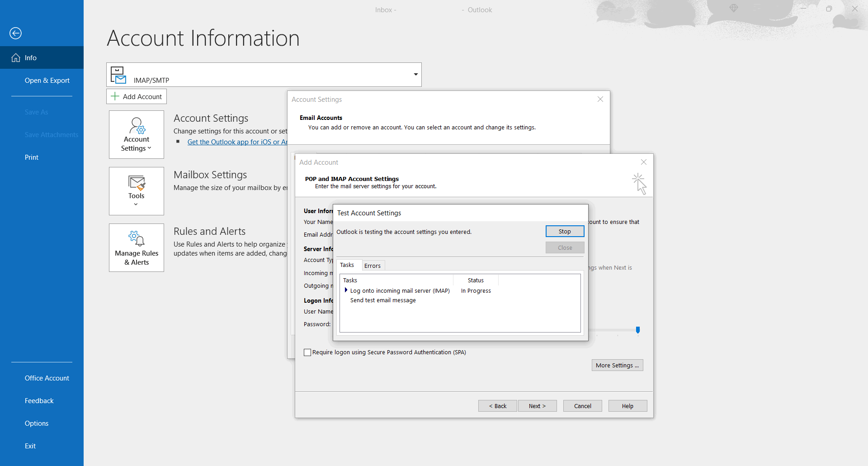This screenshot has width=868, height=466.
Task: Click the IMAP/SMTP account mailbox icon
Action: click(118, 75)
